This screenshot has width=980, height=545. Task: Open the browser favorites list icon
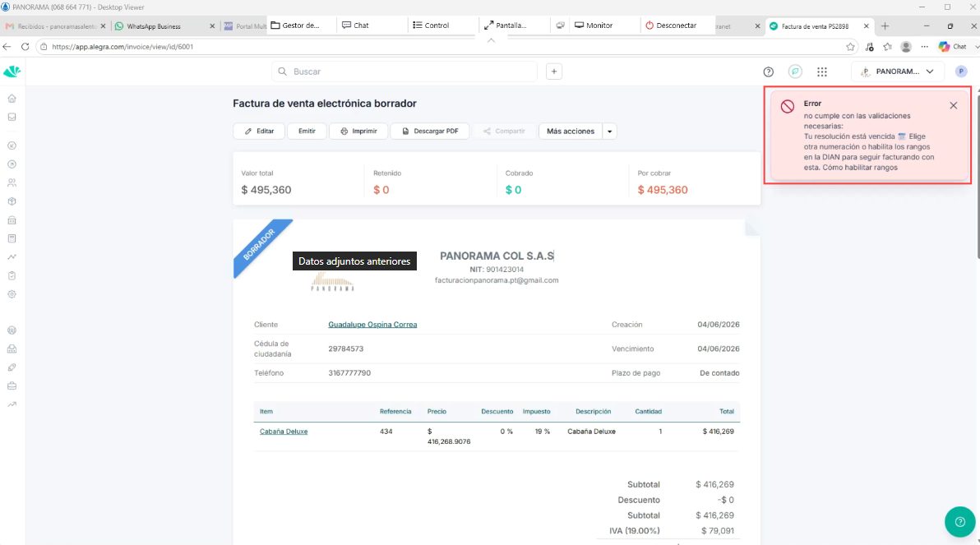click(887, 47)
